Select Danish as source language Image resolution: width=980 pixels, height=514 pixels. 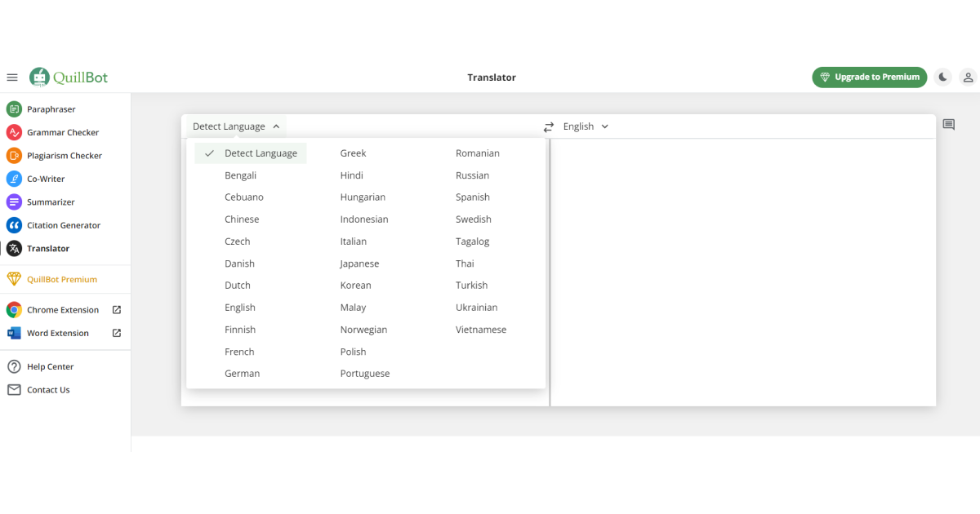240,264
